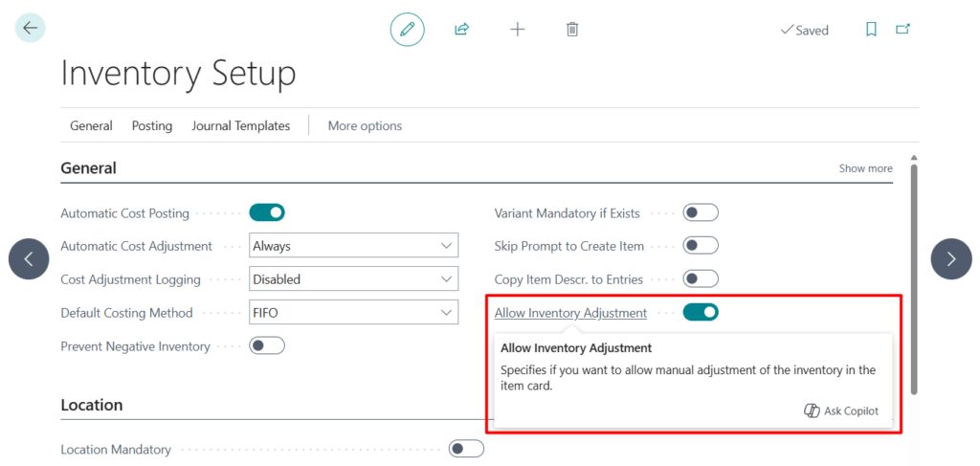Open Default Costing Method dropdown
Image resolution: width=980 pixels, height=466 pixels.
pos(353,313)
